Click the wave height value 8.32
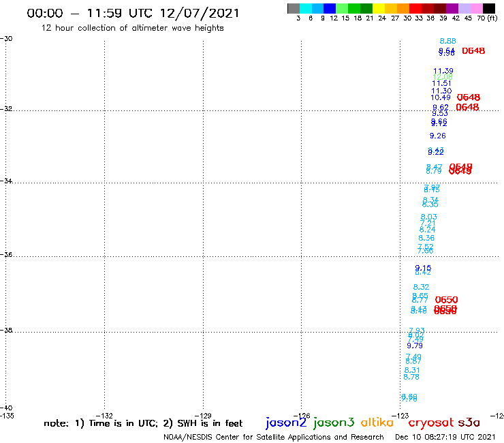The image size is (504, 443). click(x=421, y=287)
